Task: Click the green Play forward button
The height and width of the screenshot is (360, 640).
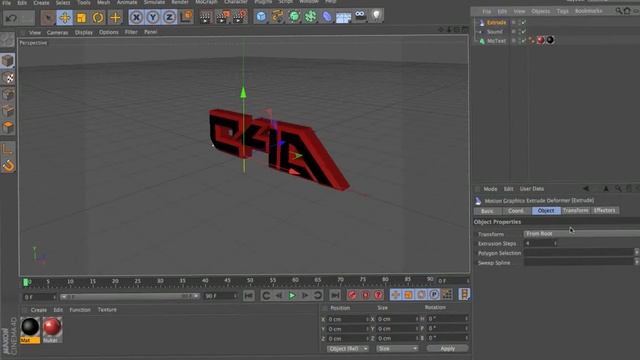Action: 292,295
